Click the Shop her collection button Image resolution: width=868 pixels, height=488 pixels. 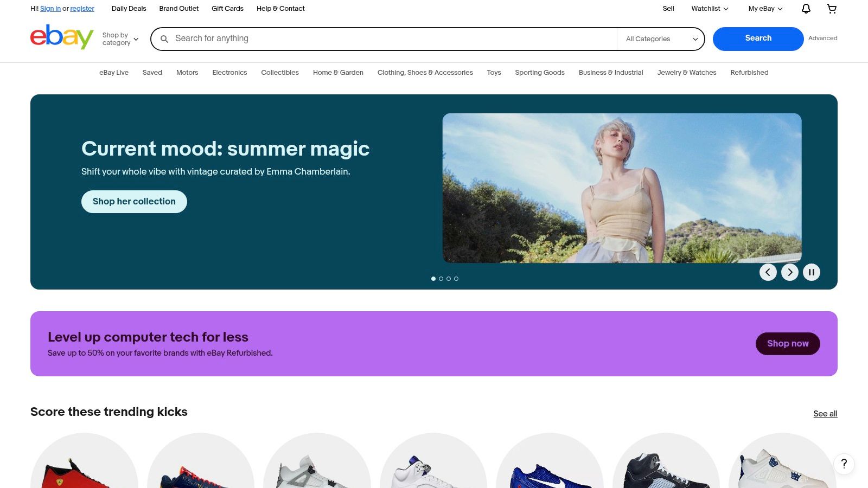tap(134, 202)
